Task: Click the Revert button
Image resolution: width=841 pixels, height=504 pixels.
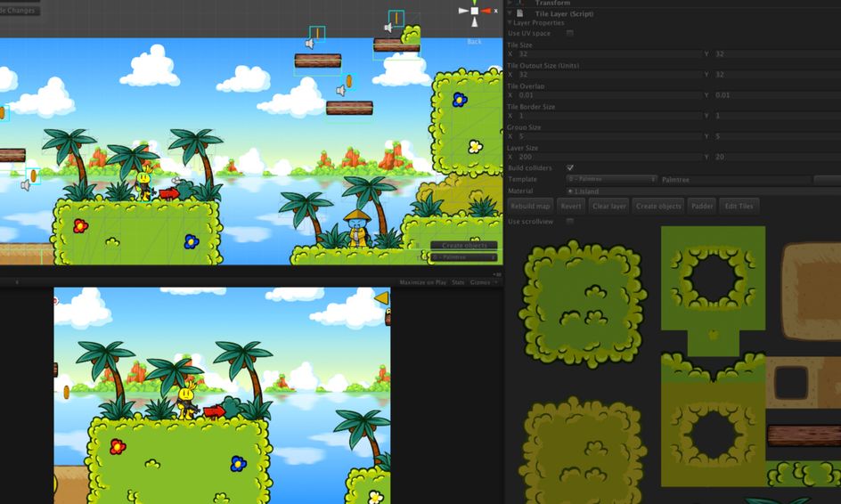Action: pyautogui.click(x=571, y=206)
